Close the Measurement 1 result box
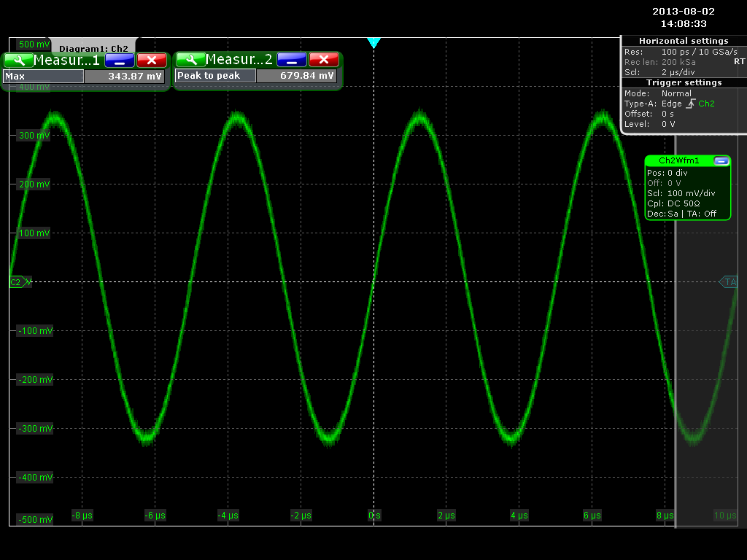The width and height of the screenshot is (747, 560). pyautogui.click(x=151, y=60)
